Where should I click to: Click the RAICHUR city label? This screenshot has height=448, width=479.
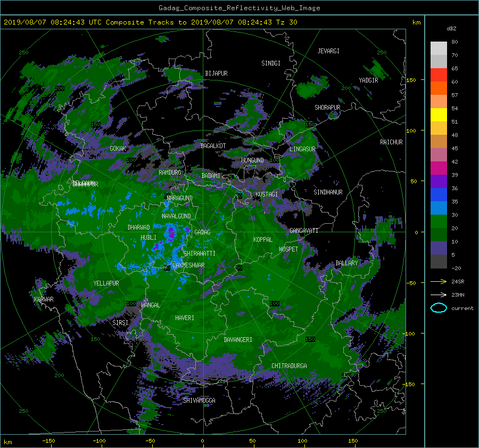click(x=391, y=142)
